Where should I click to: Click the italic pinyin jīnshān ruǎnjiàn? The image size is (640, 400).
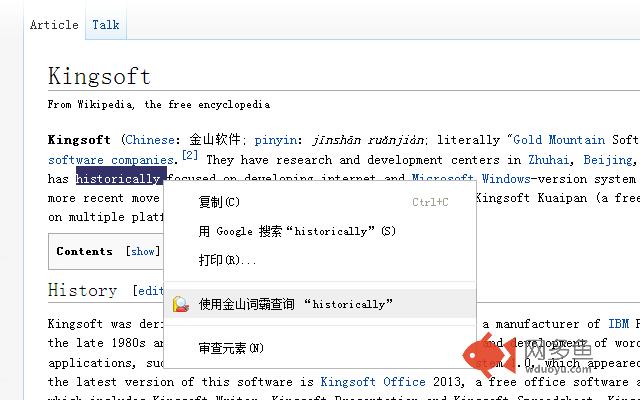368,140
